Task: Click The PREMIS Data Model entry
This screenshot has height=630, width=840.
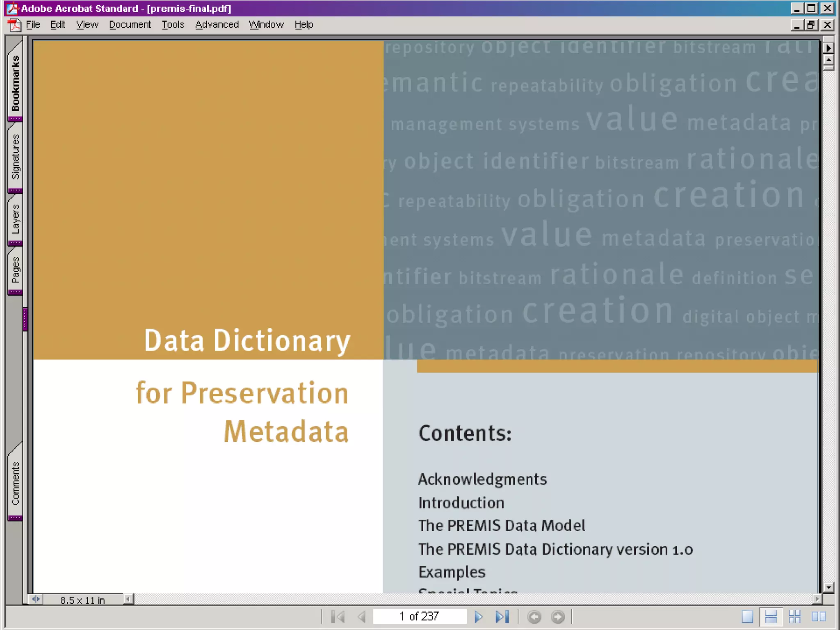Action: pyautogui.click(x=501, y=526)
